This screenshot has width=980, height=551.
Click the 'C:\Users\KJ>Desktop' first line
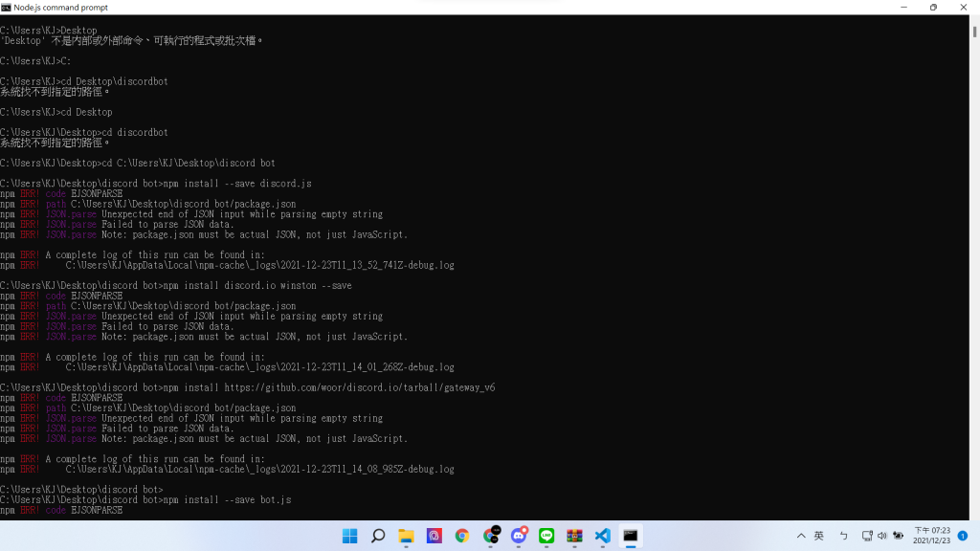(49, 30)
